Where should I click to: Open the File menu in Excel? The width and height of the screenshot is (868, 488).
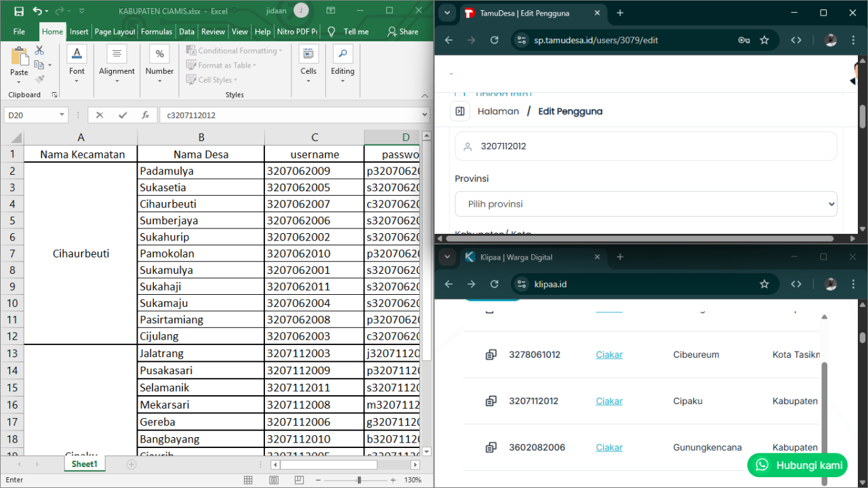click(19, 32)
